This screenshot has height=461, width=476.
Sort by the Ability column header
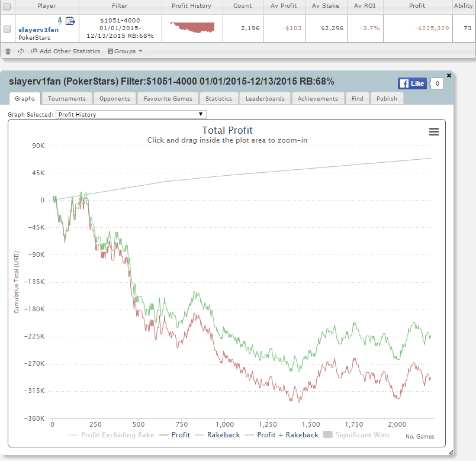[x=463, y=6]
